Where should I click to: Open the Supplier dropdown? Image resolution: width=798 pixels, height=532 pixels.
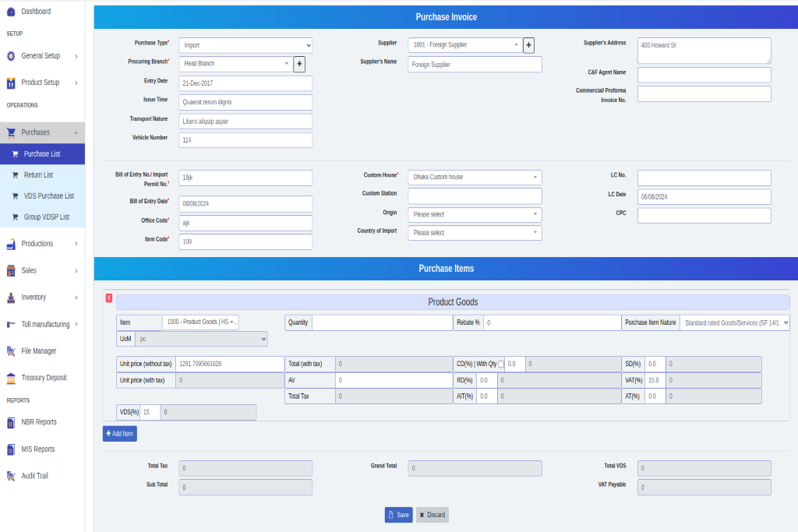(x=465, y=45)
